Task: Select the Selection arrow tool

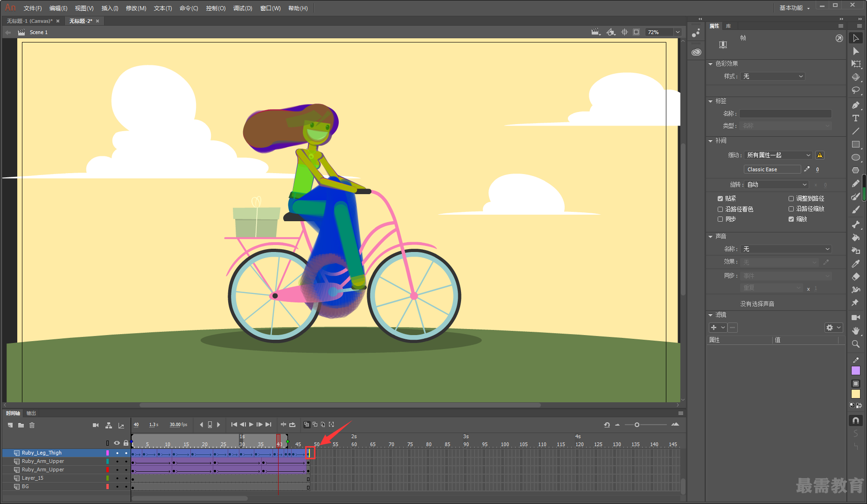Action: 856,38
